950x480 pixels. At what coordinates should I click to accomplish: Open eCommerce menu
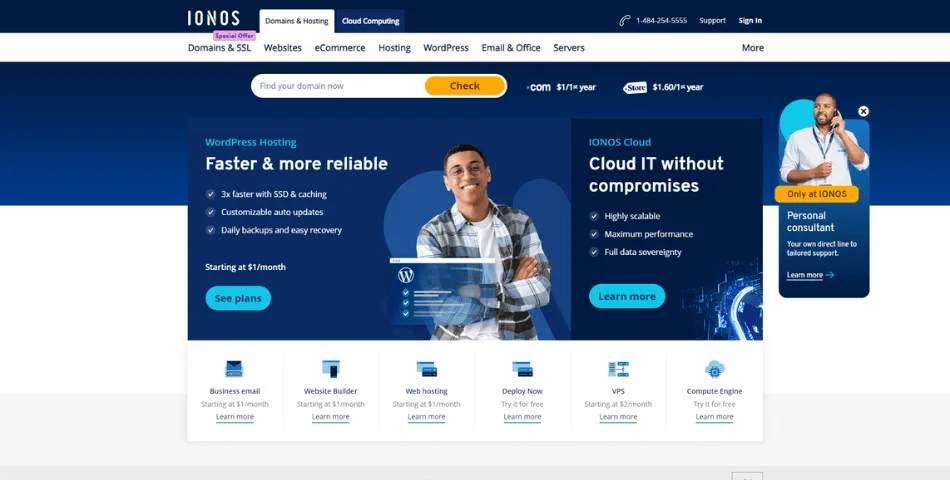click(340, 48)
